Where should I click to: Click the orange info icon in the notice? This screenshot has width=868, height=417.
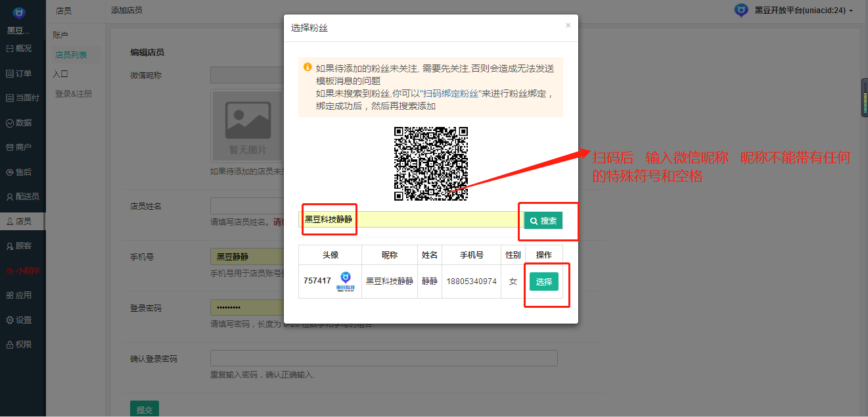(307, 67)
